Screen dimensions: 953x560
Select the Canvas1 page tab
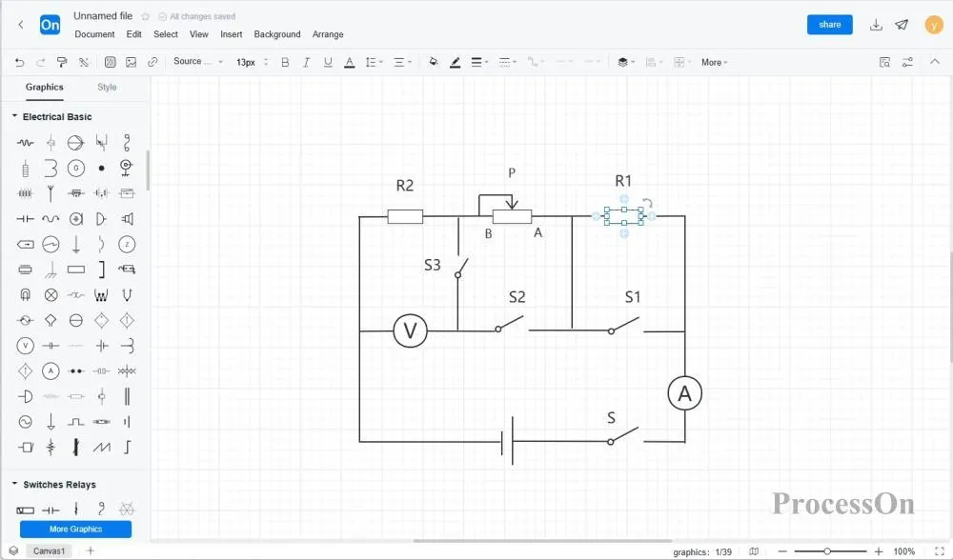point(49,550)
